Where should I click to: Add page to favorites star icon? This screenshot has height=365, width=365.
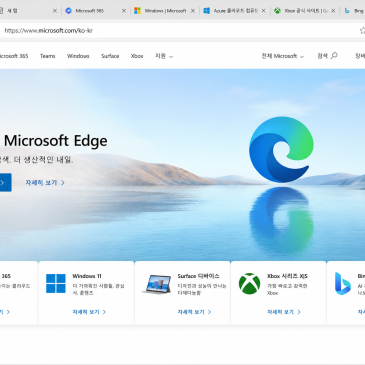(x=362, y=31)
